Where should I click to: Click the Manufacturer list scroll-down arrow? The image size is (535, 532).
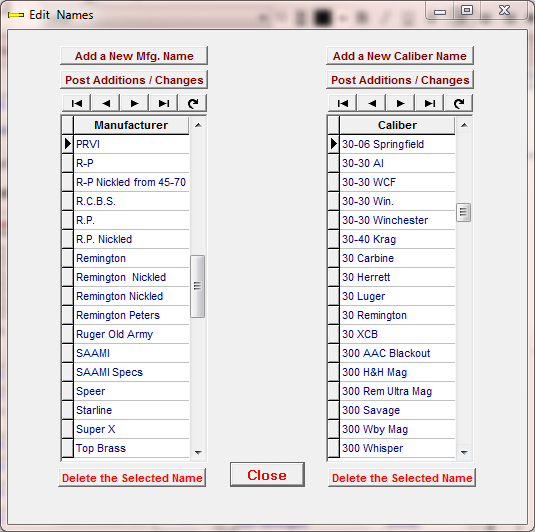point(198,452)
